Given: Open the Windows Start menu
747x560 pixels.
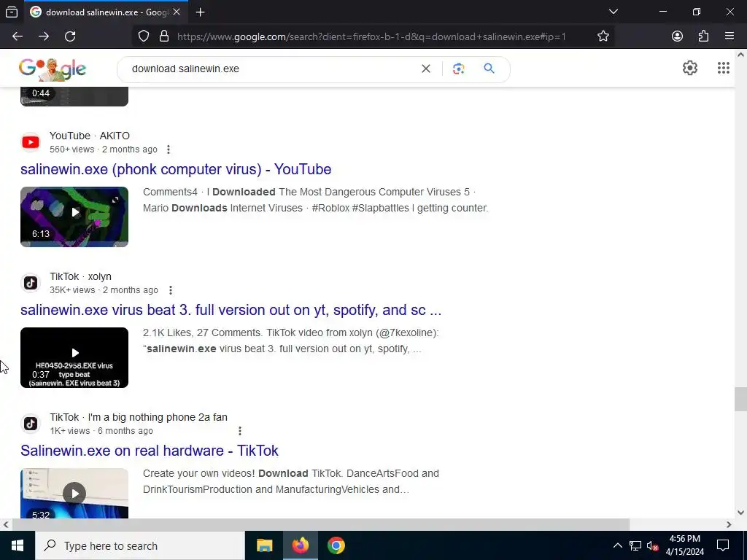Looking at the screenshot, I should tap(18, 545).
